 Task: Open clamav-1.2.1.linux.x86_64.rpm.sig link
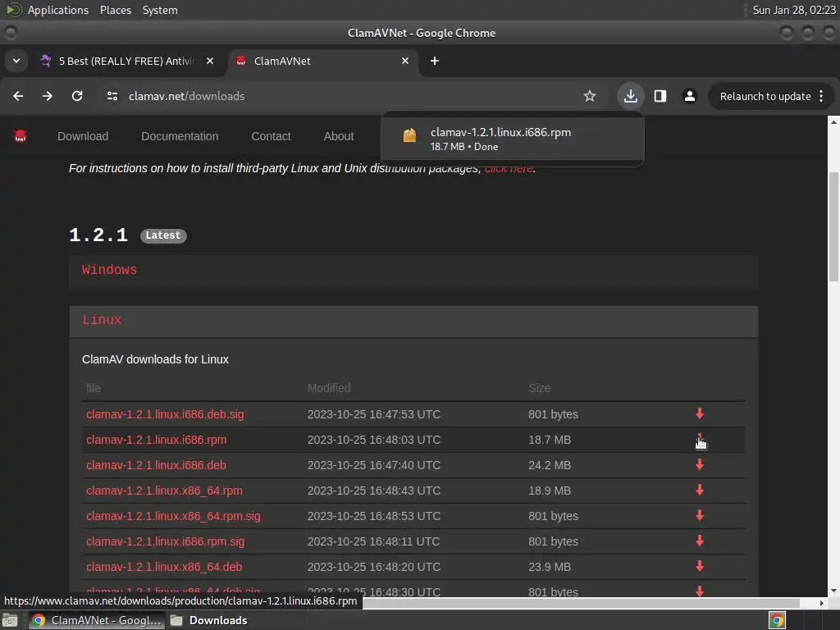click(173, 516)
